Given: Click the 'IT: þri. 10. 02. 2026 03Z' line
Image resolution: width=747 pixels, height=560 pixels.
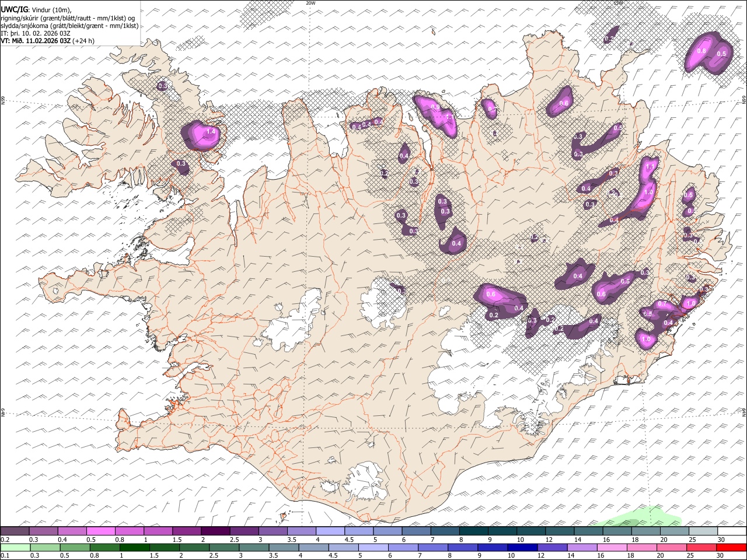Looking at the screenshot, I should [x=35, y=33].
